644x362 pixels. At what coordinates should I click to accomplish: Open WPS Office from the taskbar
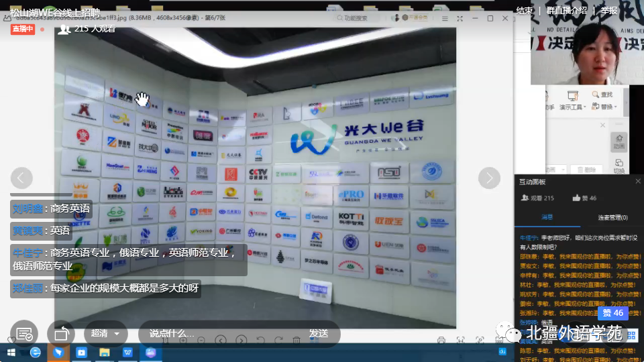pyautogui.click(x=127, y=352)
